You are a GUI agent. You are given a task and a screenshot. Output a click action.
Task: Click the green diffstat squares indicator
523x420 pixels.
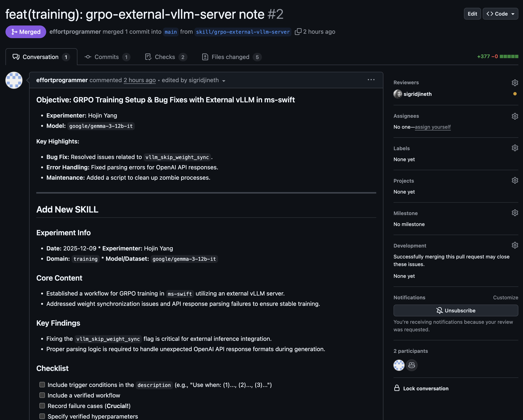tap(509, 56)
